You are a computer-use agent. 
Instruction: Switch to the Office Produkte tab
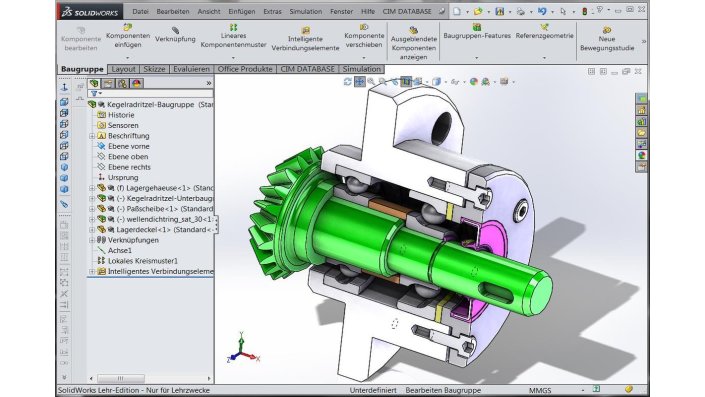tap(245, 69)
